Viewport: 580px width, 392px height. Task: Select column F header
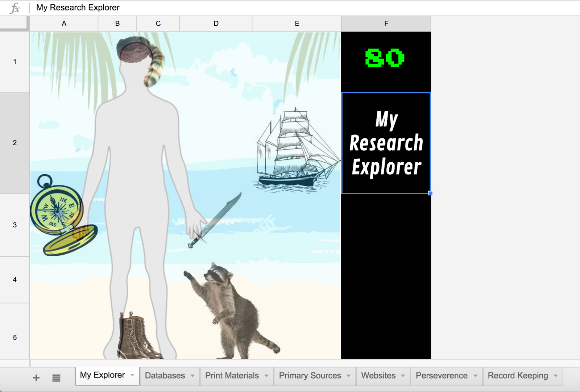tap(386, 24)
